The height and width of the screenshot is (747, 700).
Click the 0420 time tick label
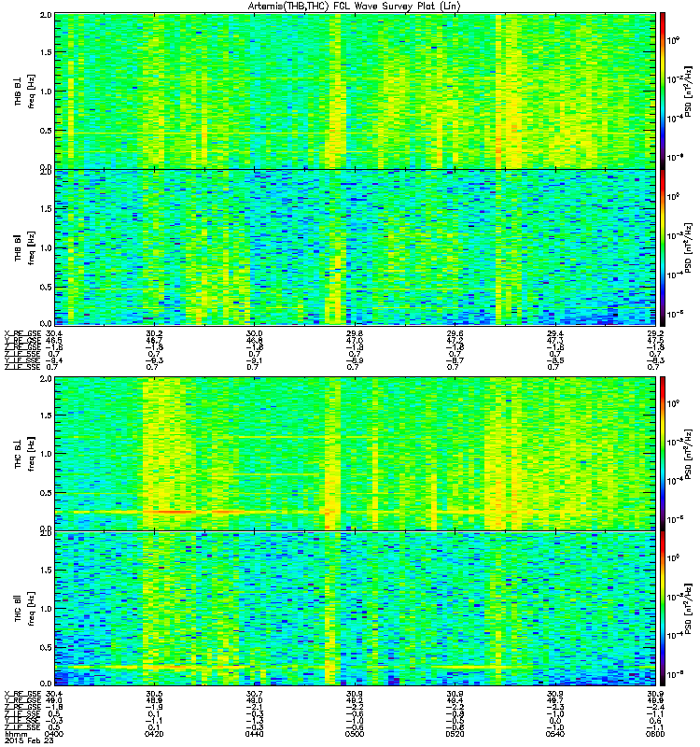(154, 734)
